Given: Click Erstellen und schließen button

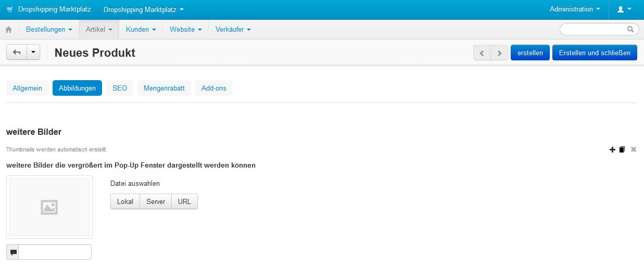Looking at the screenshot, I should (x=595, y=53).
